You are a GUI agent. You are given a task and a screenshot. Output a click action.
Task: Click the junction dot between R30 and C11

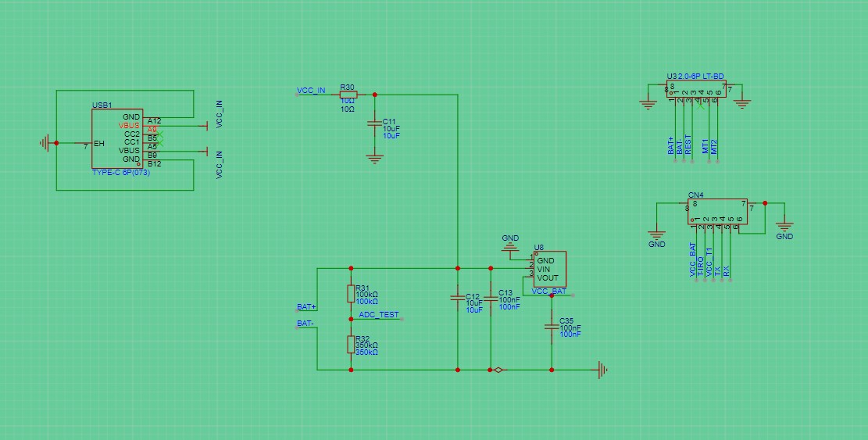click(375, 95)
